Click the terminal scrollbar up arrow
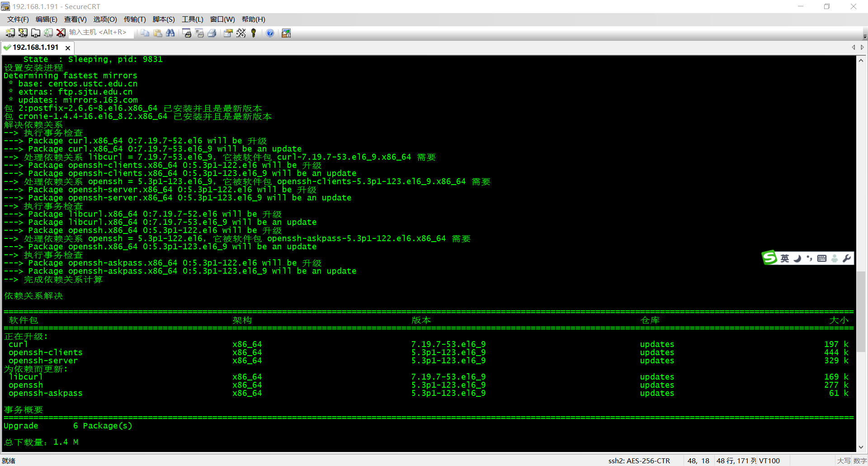This screenshot has width=868, height=466. 861,60
